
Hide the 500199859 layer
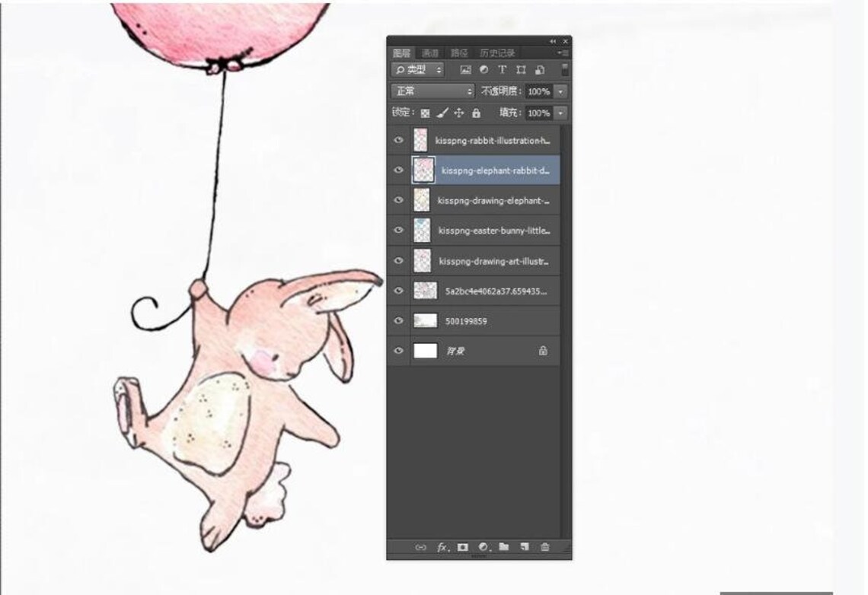point(398,321)
